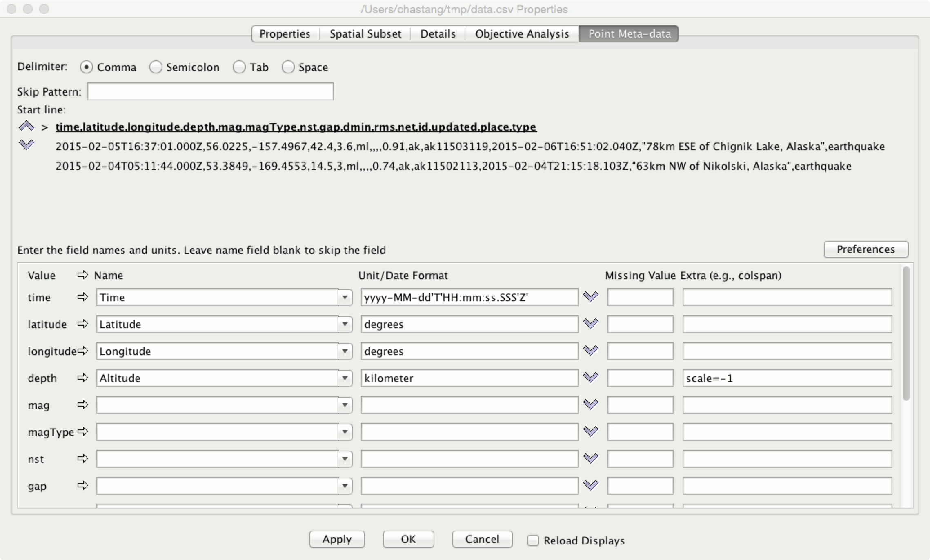Click the start line down double-arrow icon
The width and height of the screenshot is (930, 560).
coord(26,145)
